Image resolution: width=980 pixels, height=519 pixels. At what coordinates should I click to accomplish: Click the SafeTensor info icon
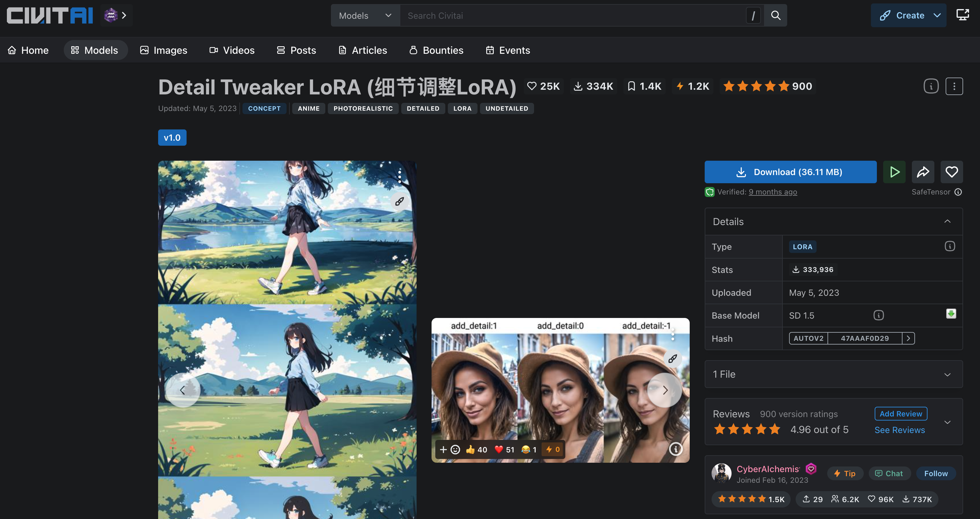pyautogui.click(x=958, y=192)
